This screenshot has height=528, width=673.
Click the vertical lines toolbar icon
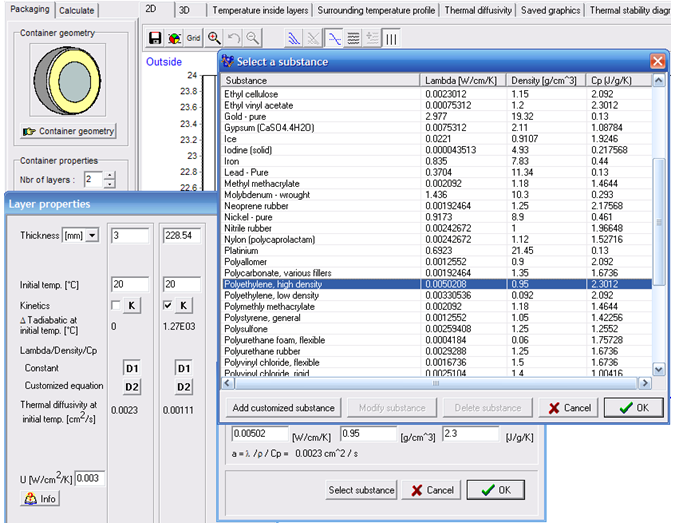coord(391,39)
